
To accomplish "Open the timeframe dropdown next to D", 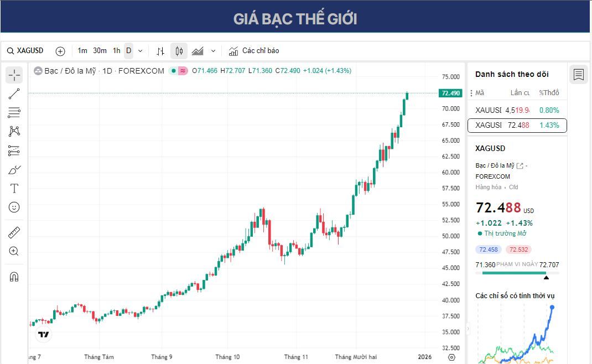I will tap(140, 50).
